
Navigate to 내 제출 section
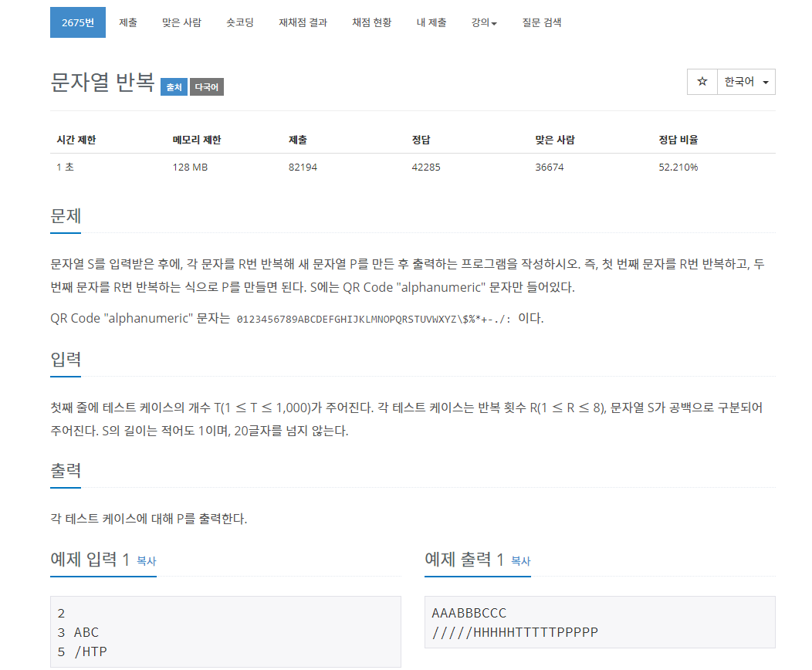[x=431, y=22]
